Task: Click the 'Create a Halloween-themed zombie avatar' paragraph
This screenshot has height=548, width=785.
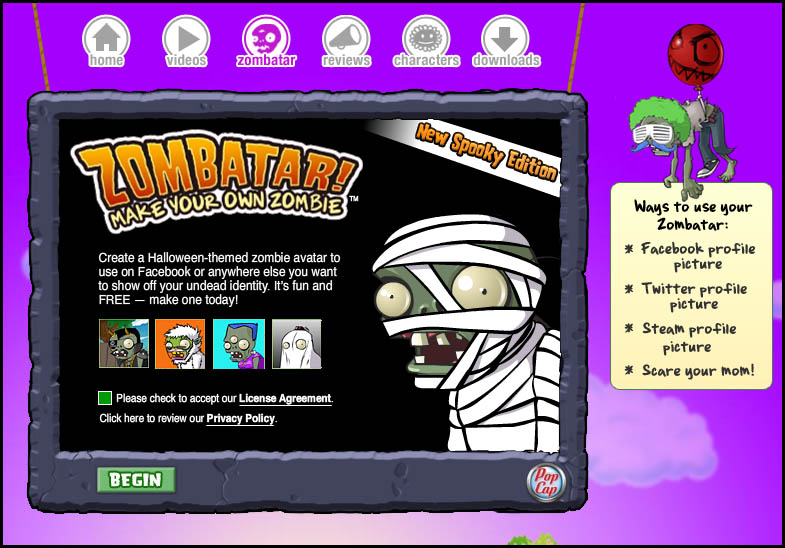Action: click(219, 279)
